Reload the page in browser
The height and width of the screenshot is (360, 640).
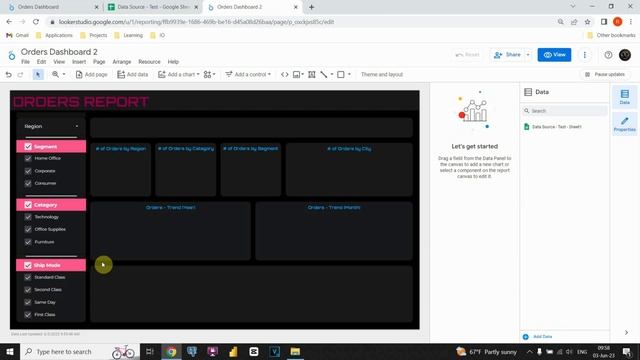pyautogui.click(x=36, y=22)
